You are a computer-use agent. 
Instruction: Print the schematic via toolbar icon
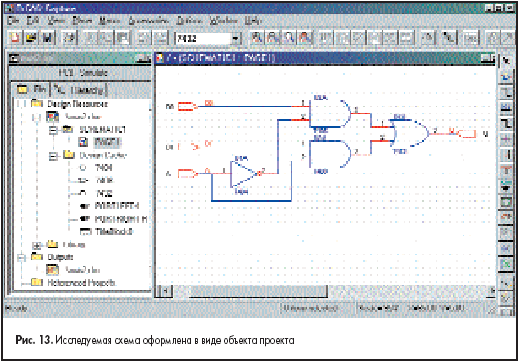pyautogui.click(x=69, y=38)
